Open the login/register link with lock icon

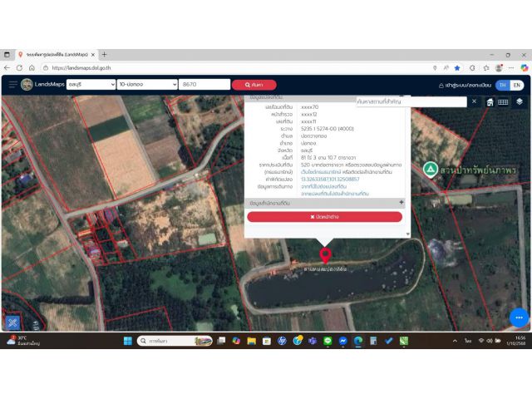pyautogui.click(x=465, y=85)
